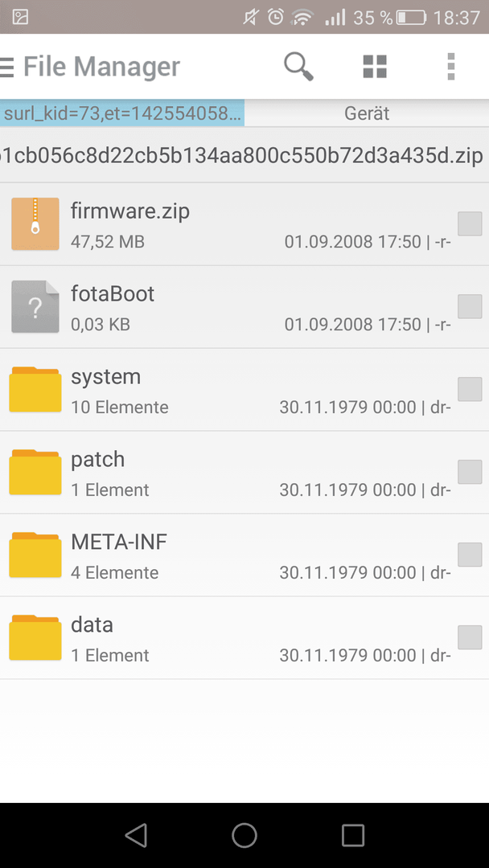Open the hamburger navigation menu

click(x=6, y=68)
